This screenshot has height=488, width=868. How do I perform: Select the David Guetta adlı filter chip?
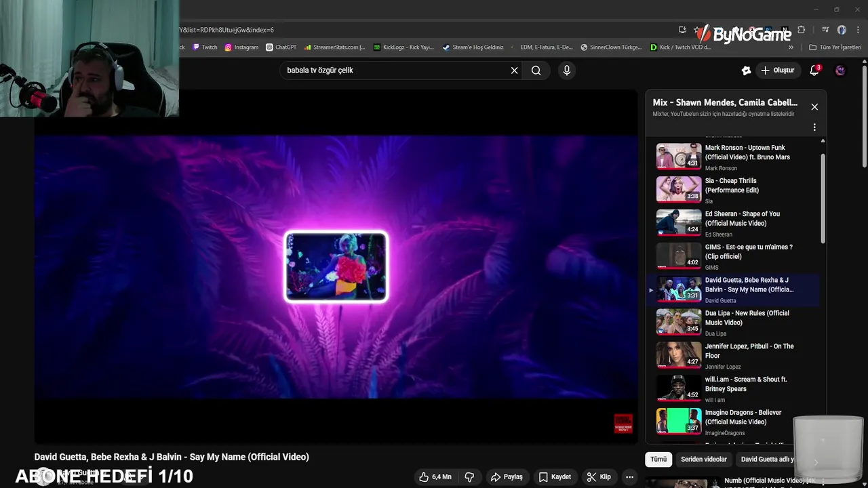click(x=768, y=460)
